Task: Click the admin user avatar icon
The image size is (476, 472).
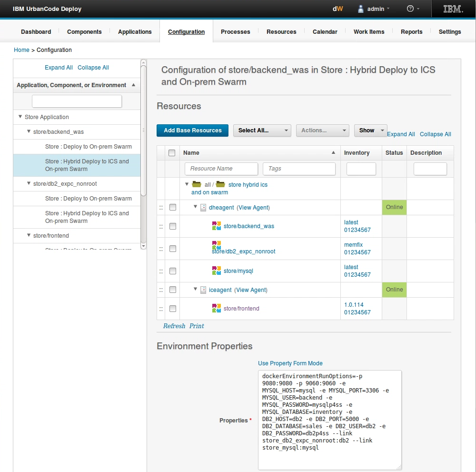Action: coord(361,9)
